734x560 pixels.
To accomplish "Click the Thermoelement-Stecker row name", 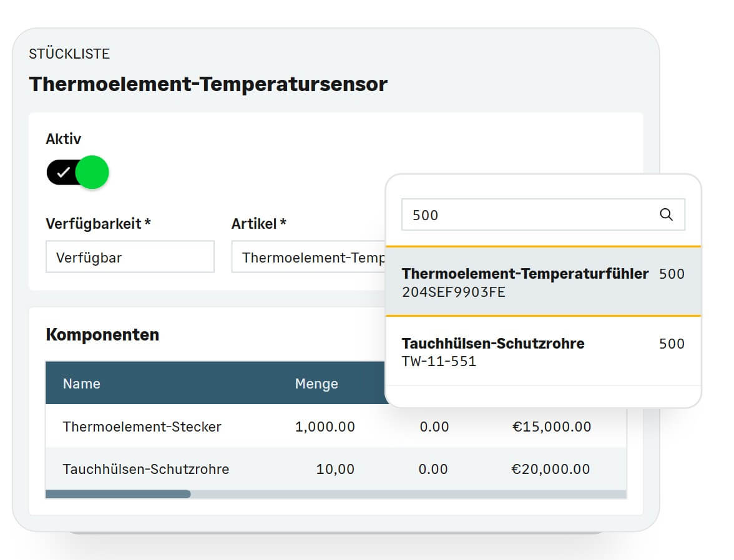I will pos(142,427).
